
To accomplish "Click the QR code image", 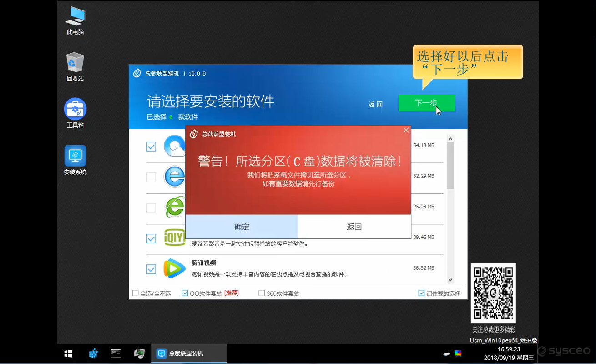I will [x=493, y=293].
